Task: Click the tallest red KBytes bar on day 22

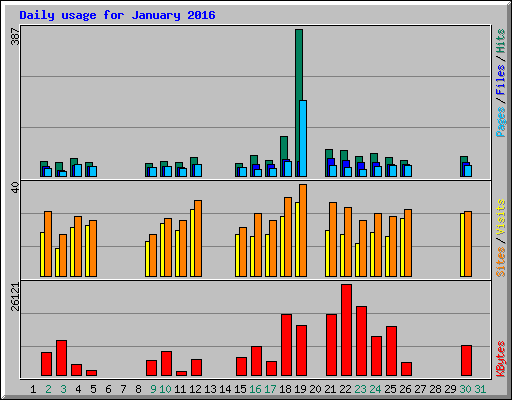Action: 346,330
